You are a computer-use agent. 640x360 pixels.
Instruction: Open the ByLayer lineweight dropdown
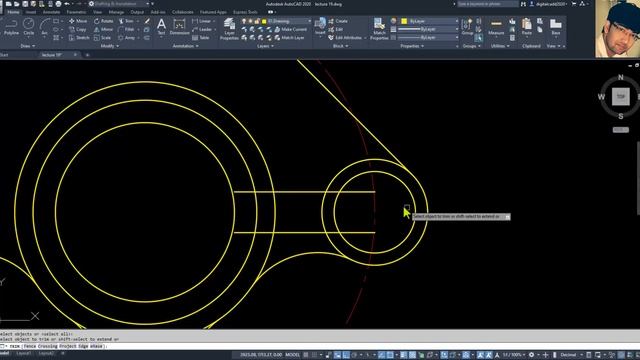tap(457, 29)
